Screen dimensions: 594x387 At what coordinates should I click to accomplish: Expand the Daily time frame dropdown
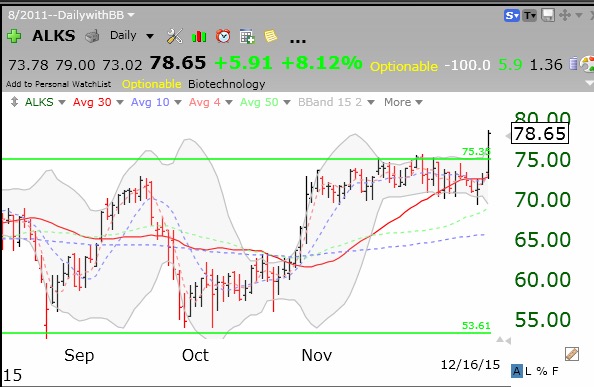pos(132,36)
